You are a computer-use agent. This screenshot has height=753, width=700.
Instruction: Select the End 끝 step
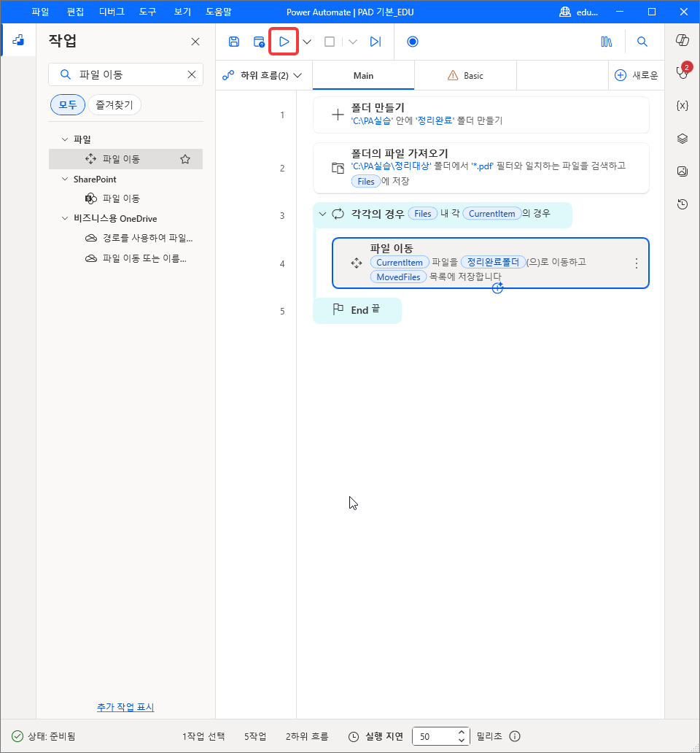click(x=357, y=310)
